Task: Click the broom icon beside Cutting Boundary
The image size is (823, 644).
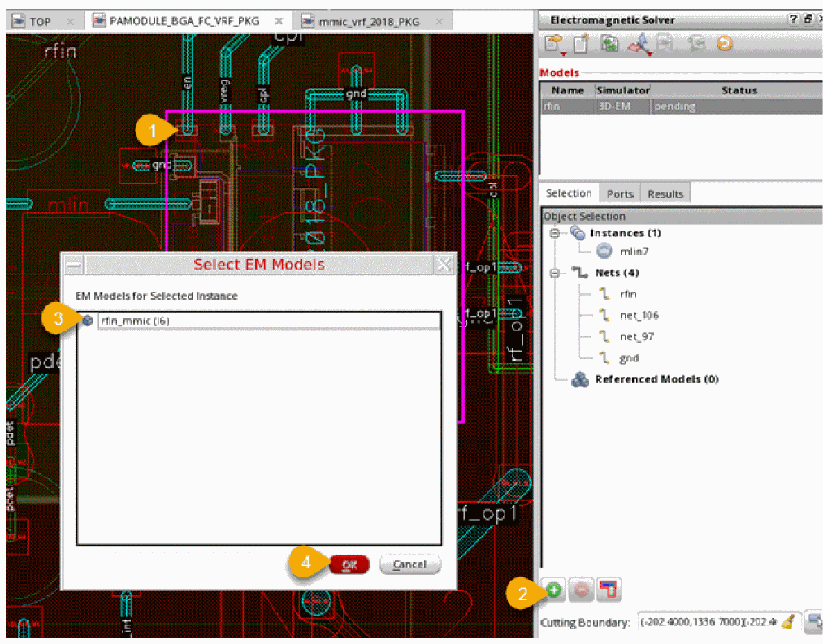Action: point(787,623)
